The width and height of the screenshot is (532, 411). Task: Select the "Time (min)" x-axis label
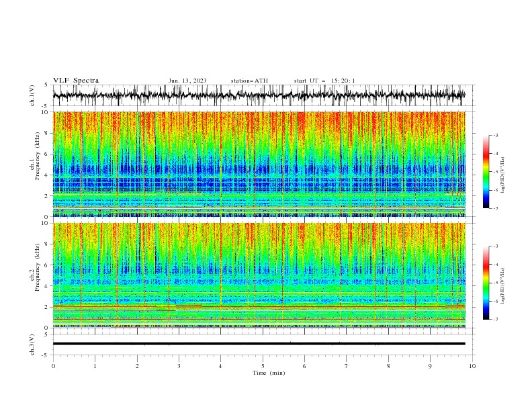tap(269, 373)
